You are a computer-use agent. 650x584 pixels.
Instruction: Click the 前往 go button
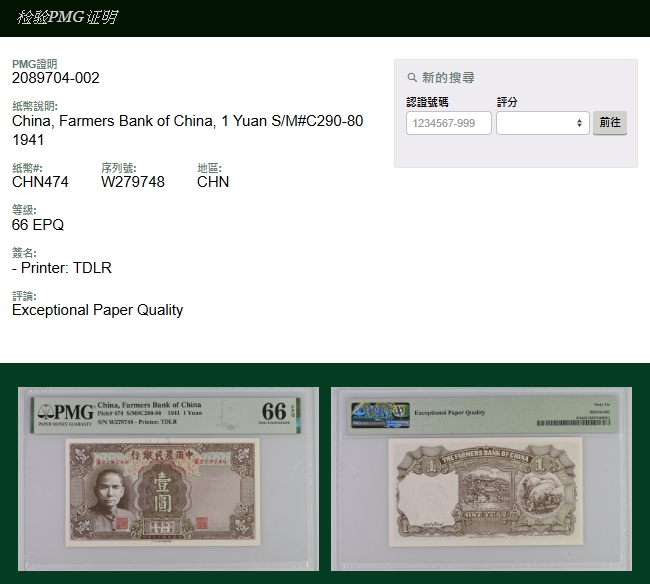pyautogui.click(x=609, y=123)
